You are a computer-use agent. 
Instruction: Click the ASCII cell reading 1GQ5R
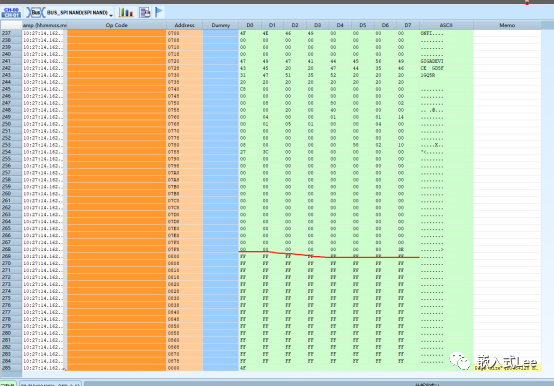[446, 75]
